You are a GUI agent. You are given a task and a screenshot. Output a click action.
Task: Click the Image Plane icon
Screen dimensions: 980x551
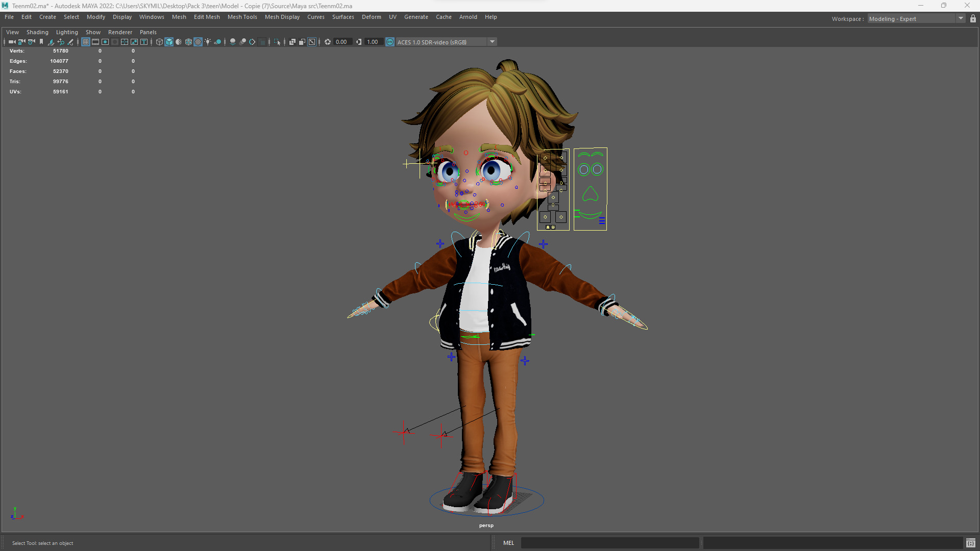pyautogui.click(x=51, y=42)
